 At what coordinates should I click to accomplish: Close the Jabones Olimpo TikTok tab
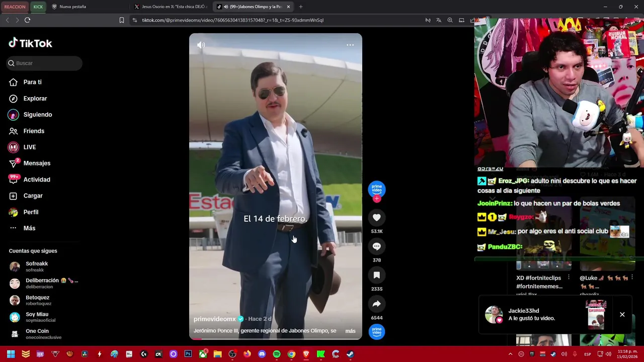click(x=288, y=7)
